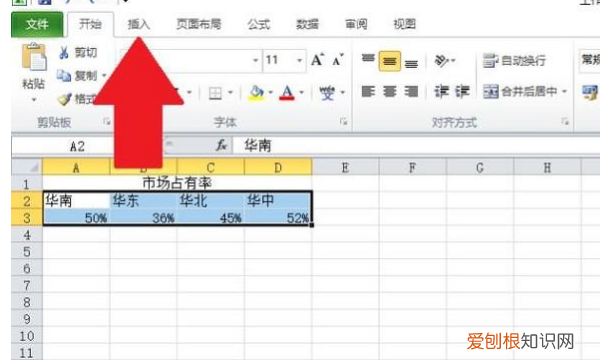Click the formula bar showing 华南
600x360 pixels.
point(416,145)
